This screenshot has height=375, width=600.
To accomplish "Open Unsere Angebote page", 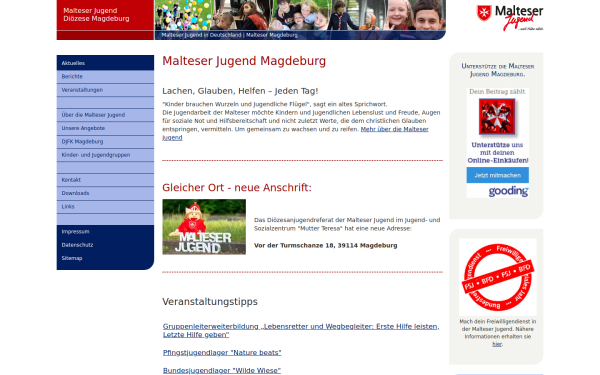I will (x=105, y=128).
